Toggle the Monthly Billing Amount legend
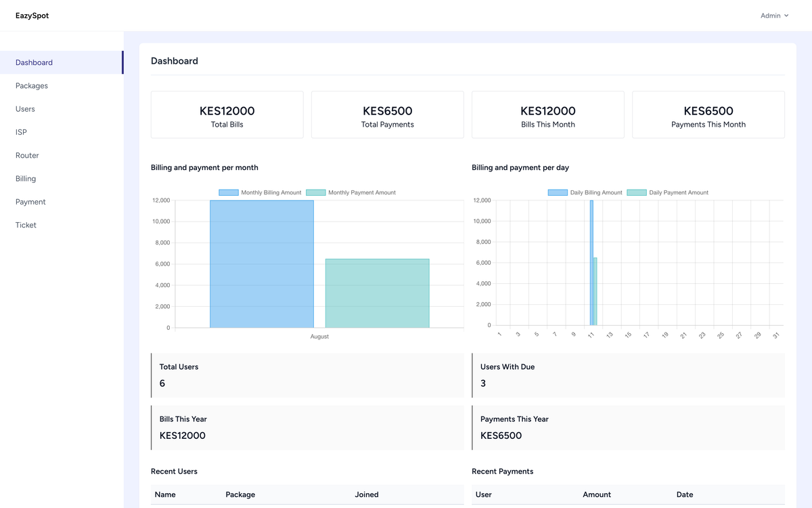Viewport: 812px width, 508px height. 260,193
